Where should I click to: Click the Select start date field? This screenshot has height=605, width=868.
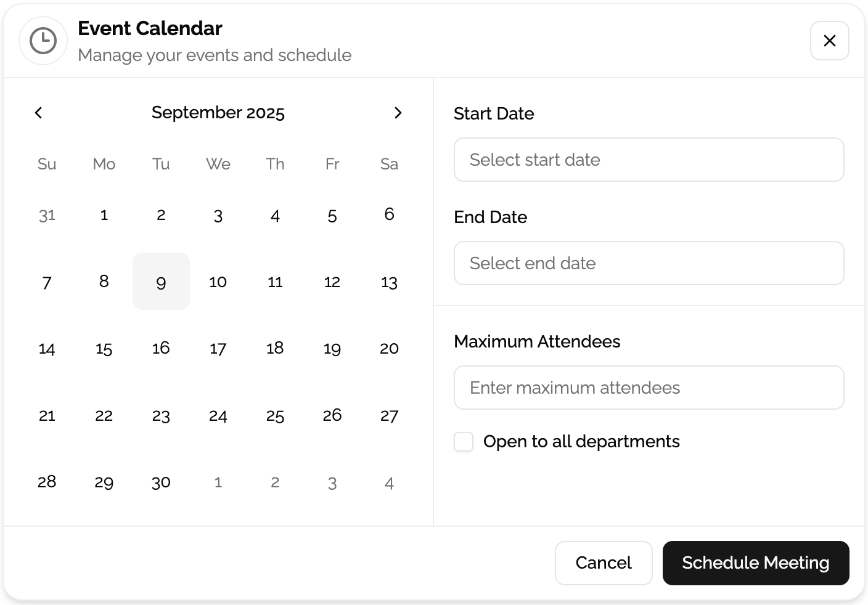pos(649,160)
